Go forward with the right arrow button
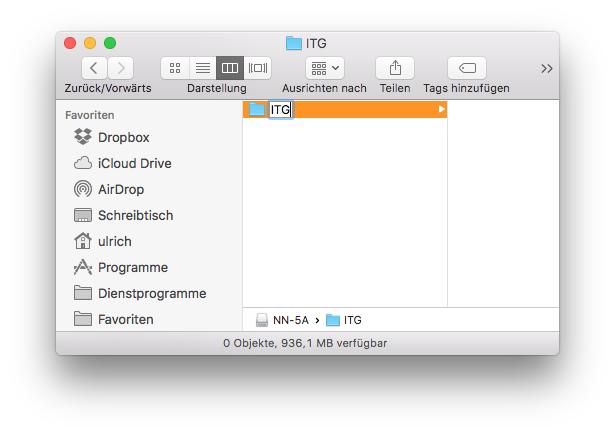The width and height of the screenshot is (615, 435). (121, 68)
